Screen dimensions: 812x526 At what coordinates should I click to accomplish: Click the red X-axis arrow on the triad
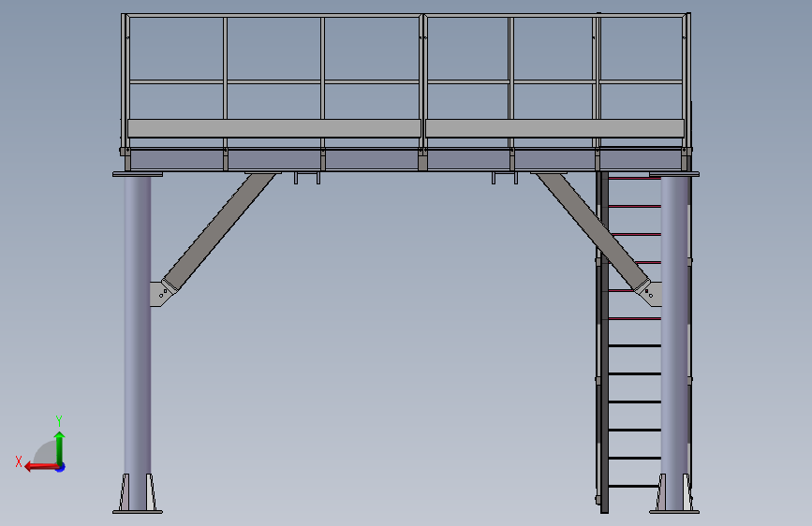[x=40, y=467]
